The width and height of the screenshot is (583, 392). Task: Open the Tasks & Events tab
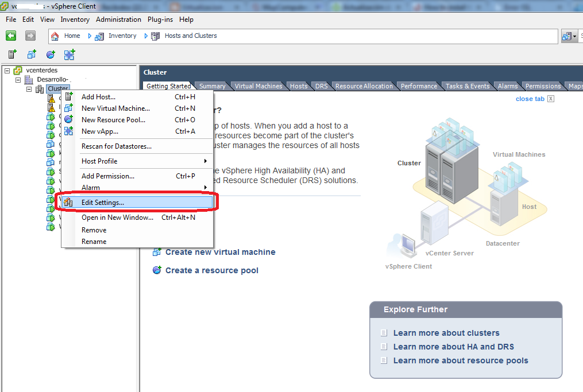click(466, 86)
